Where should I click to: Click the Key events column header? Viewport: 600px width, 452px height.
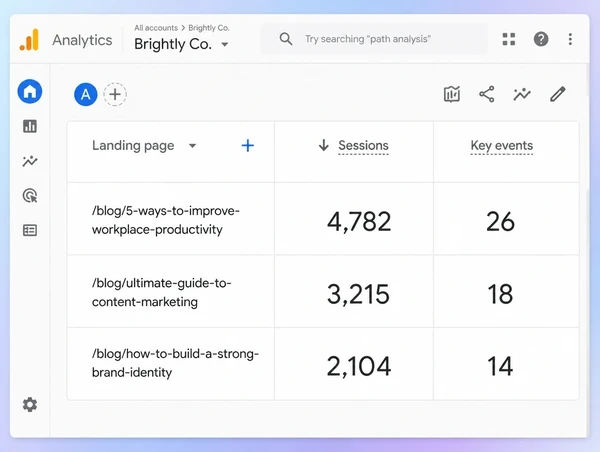502,145
